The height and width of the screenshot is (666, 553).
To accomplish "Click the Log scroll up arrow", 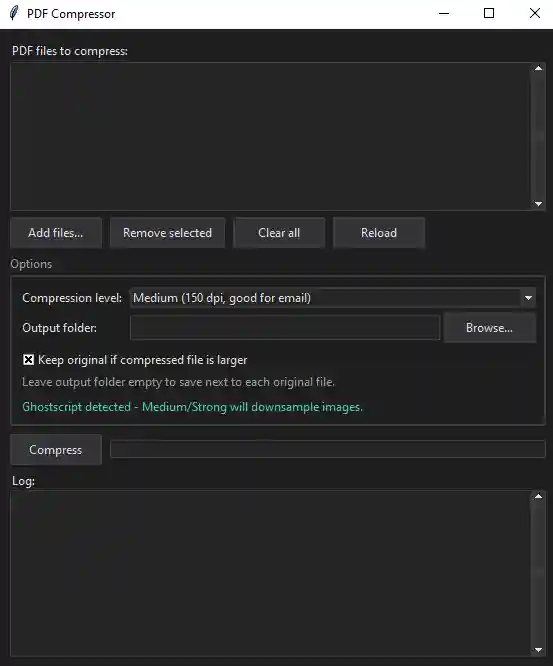I will click(538, 496).
